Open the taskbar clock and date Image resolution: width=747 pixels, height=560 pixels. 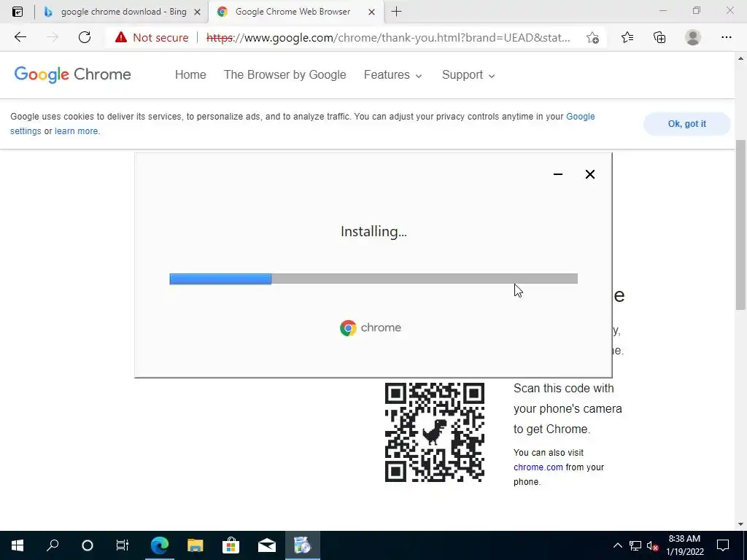point(684,545)
